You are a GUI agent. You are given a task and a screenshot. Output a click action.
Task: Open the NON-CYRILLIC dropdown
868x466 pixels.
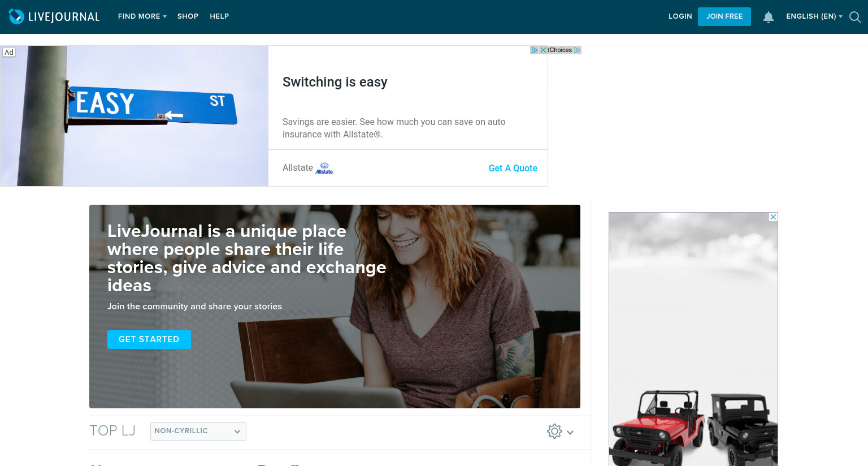198,431
